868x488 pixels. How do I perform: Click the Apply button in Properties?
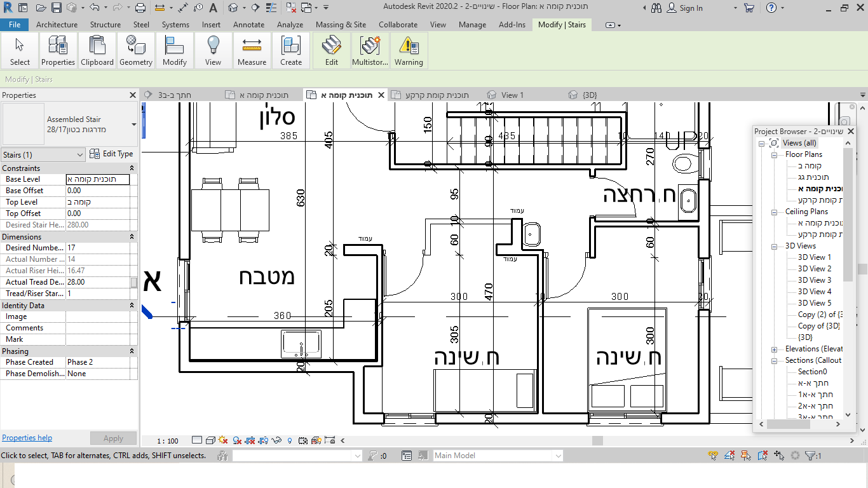pos(113,438)
